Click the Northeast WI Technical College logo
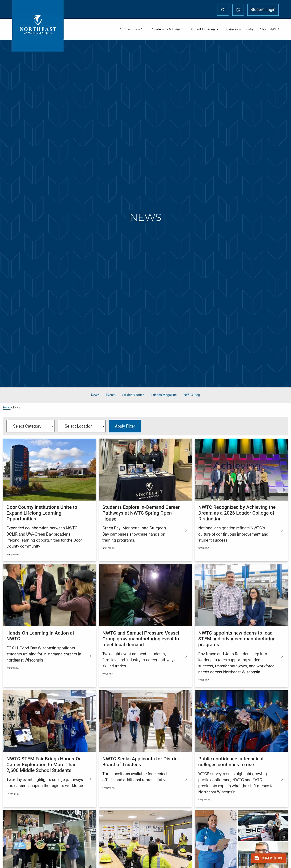 point(38,25)
